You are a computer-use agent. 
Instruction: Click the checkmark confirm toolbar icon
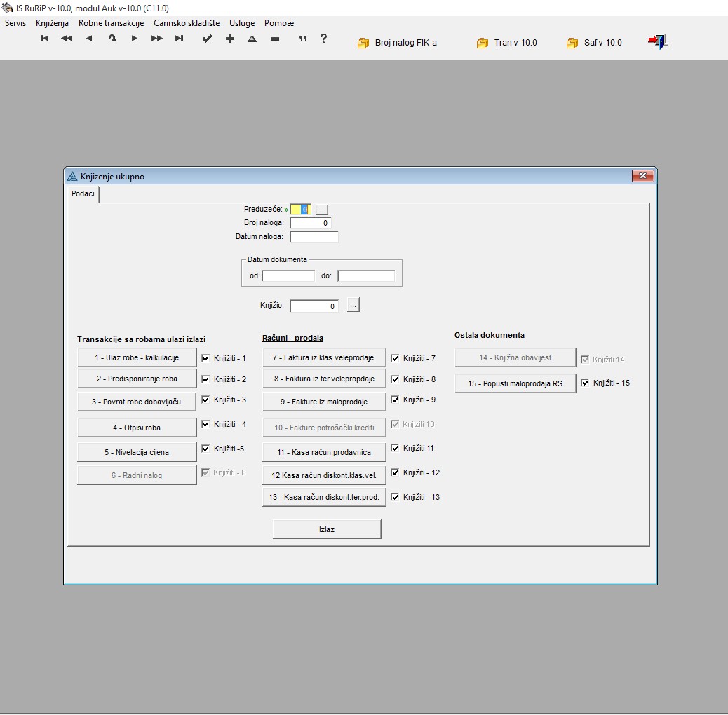[207, 39]
